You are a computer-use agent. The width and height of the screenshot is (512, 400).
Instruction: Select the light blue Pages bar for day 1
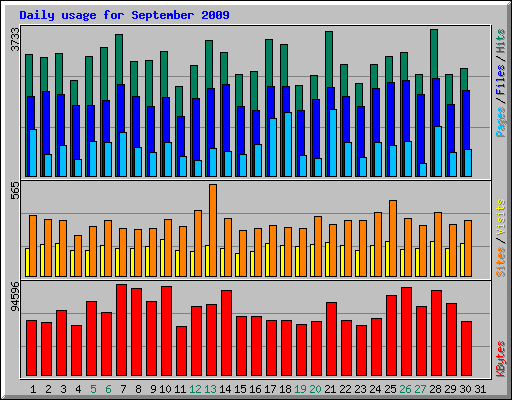[33, 153]
